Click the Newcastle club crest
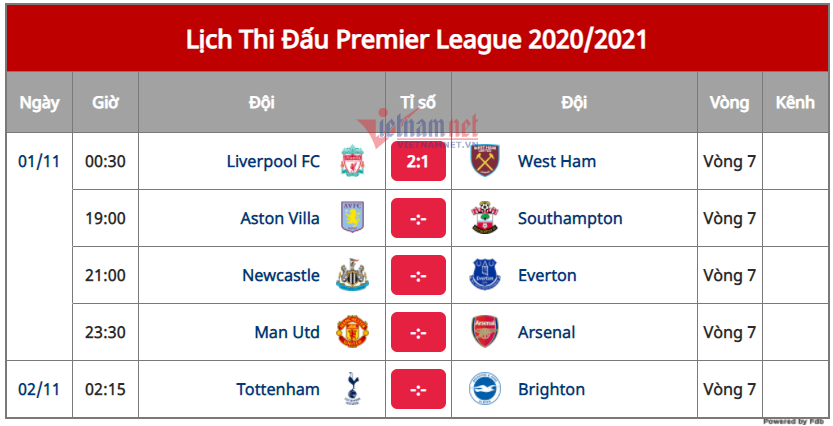This screenshot has width=833, height=426. click(x=351, y=275)
